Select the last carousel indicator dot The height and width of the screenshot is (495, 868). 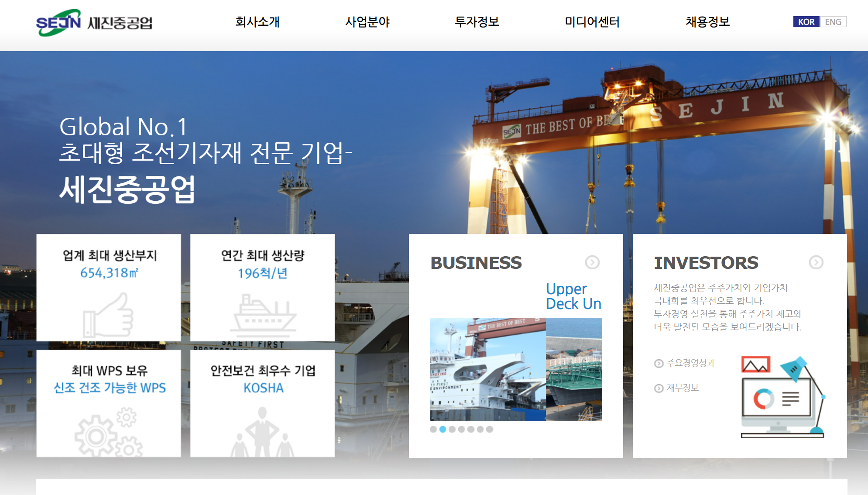point(490,430)
